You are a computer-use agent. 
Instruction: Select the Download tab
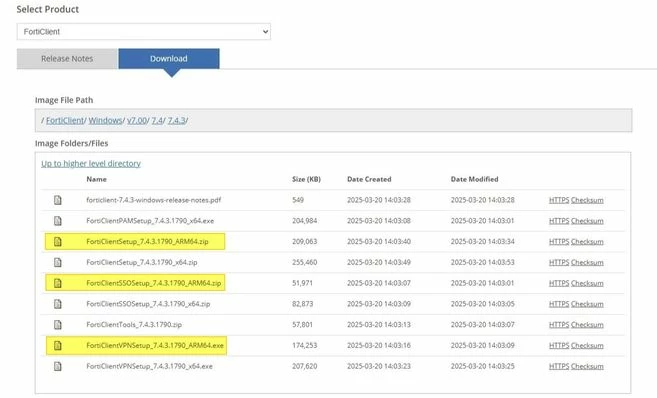(169, 59)
